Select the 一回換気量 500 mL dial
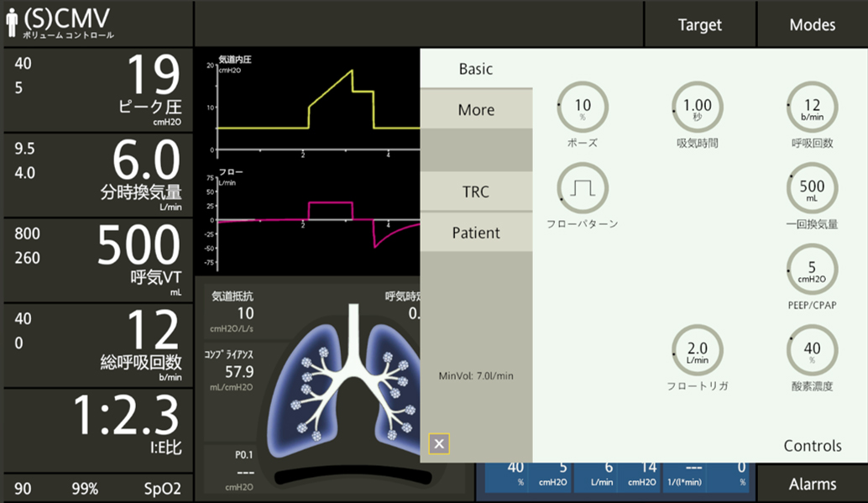The height and width of the screenshot is (503, 868). 812,188
